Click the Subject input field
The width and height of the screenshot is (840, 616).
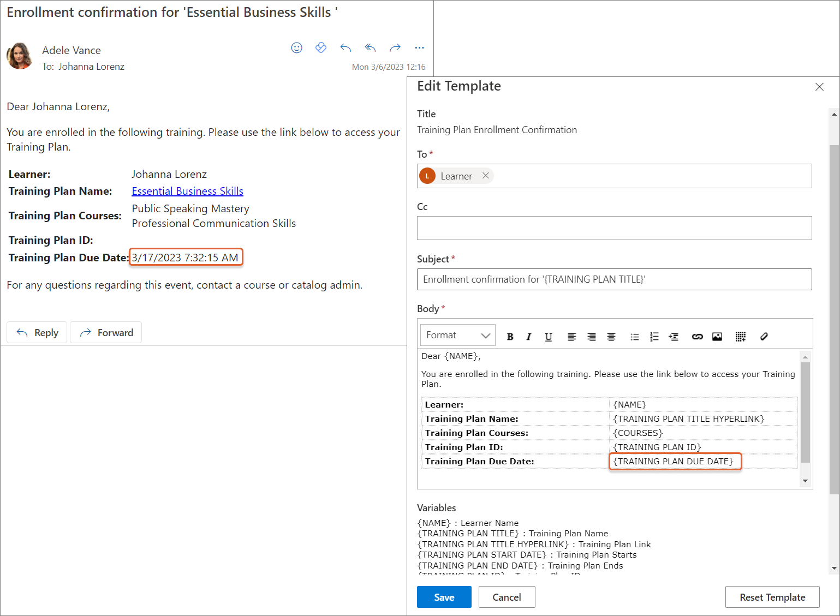614,279
